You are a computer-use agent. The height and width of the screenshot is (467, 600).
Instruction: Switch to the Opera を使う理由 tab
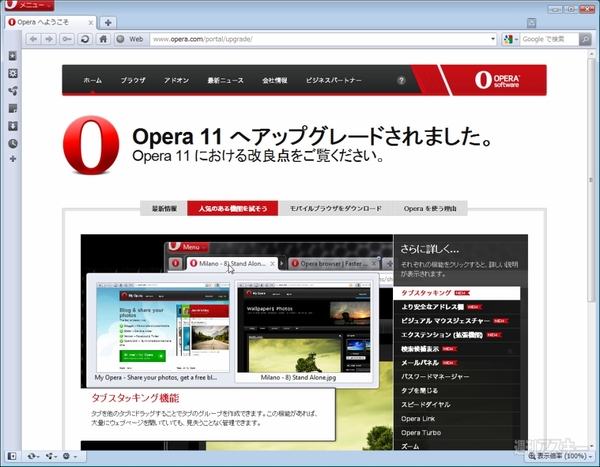pos(430,209)
